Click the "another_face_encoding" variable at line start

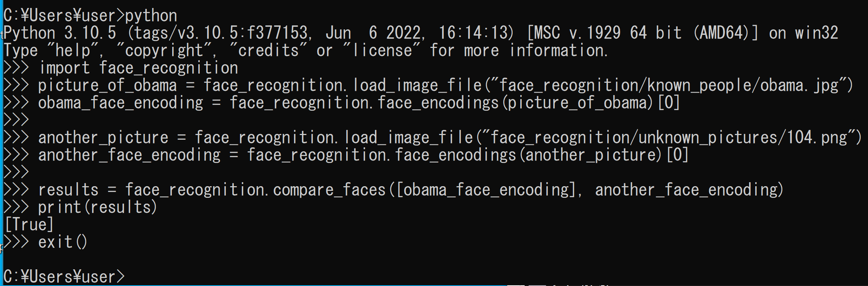coord(129,155)
